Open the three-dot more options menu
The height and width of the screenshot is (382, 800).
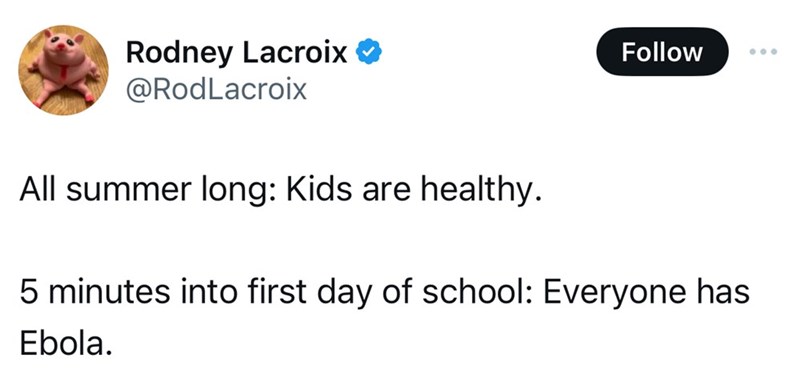764,52
